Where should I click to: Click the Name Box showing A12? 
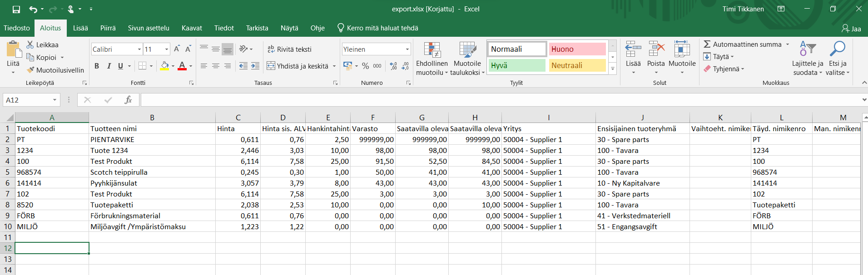31,100
